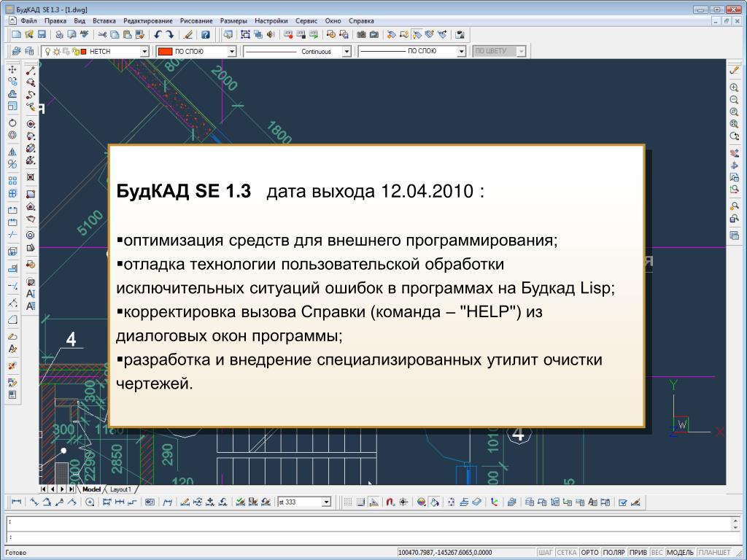Viewport: 747px width, 560px height.
Task: Open the Help question mark icon
Action: (x=205, y=34)
